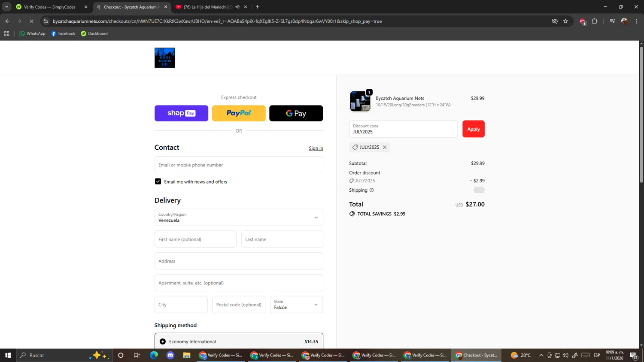Image resolution: width=644 pixels, height=362 pixels.
Task: Click the Bycatch Aquarium Nets store logo
Action: pyautogui.click(x=164, y=57)
